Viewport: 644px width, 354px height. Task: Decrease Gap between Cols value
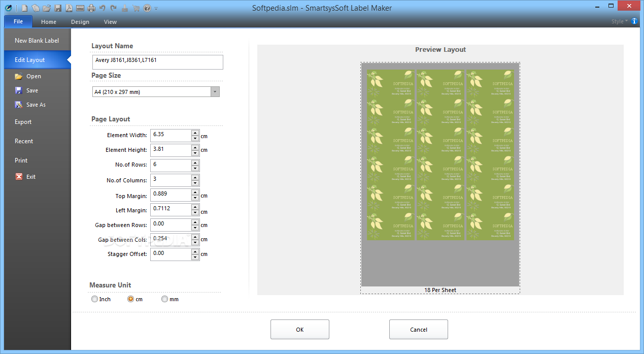pos(195,243)
